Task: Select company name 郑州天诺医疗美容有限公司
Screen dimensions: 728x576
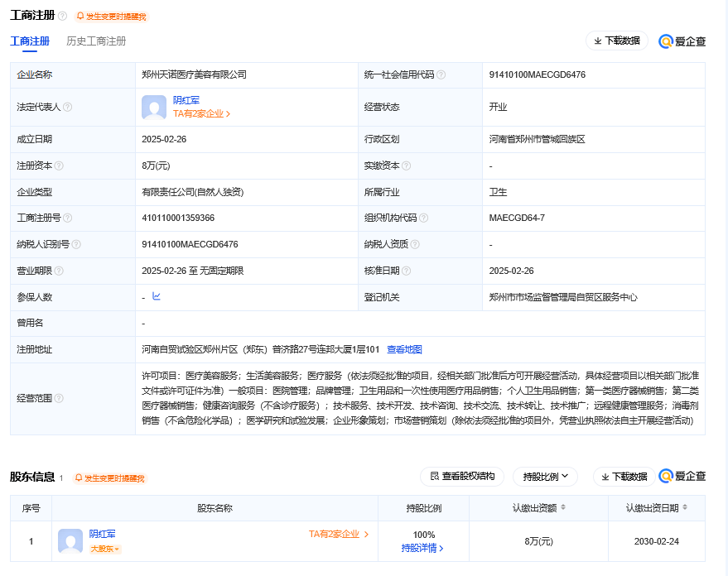Action: (194, 74)
